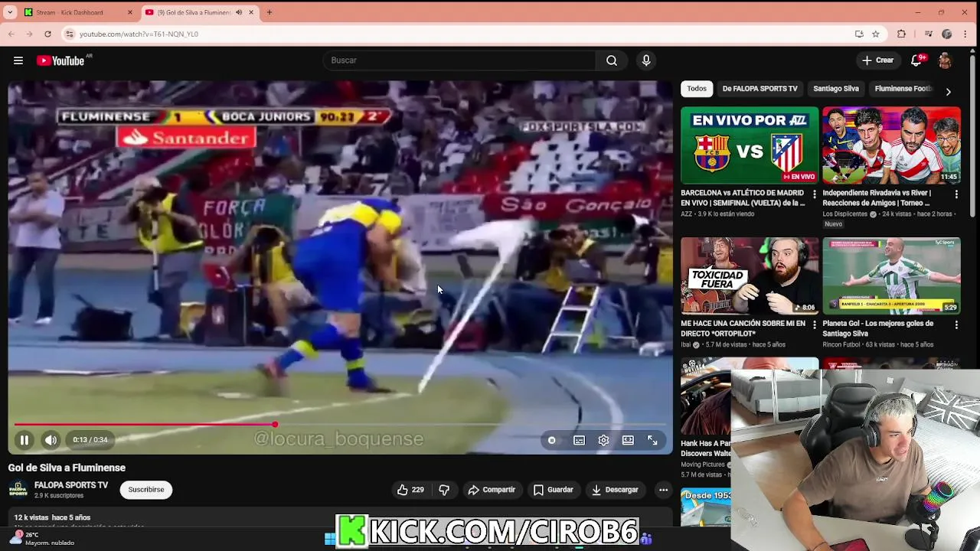Reload the page
Image resolution: width=980 pixels, height=551 pixels.
(47, 34)
